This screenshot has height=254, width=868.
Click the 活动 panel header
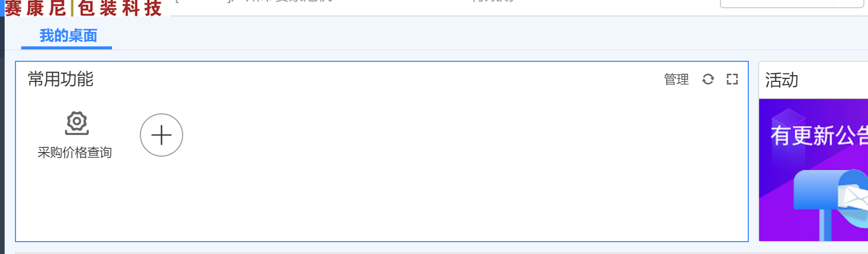pos(813,80)
